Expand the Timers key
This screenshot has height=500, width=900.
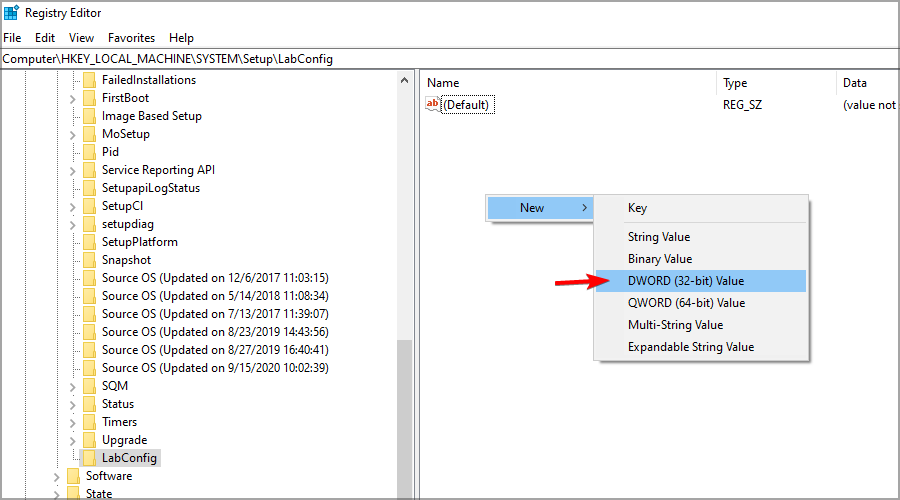pyautogui.click(x=72, y=423)
